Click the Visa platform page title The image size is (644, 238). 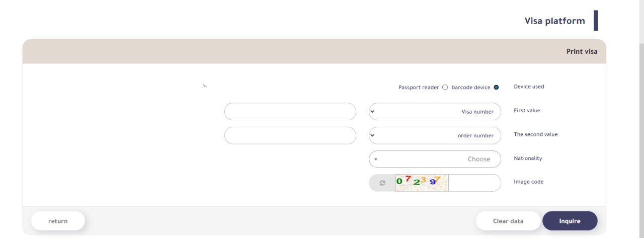(554, 21)
